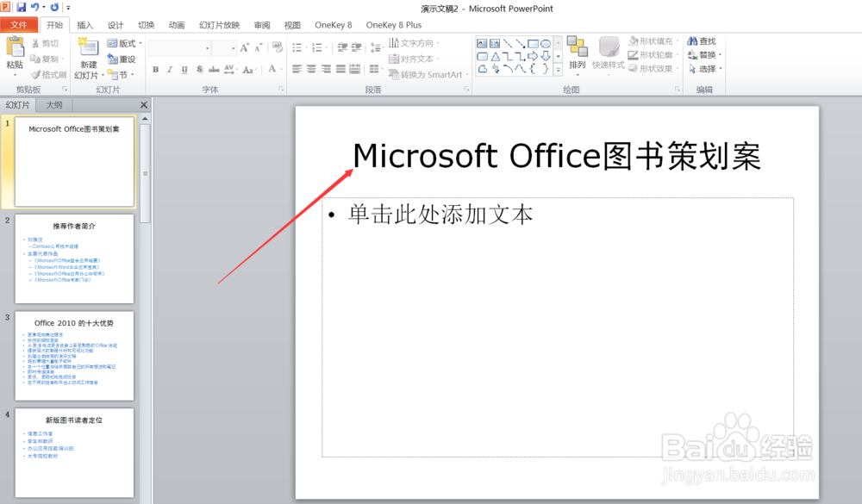862x504 pixels.
Task: Click the Save icon on Quick Access Toolbar
Action: tap(20, 7)
